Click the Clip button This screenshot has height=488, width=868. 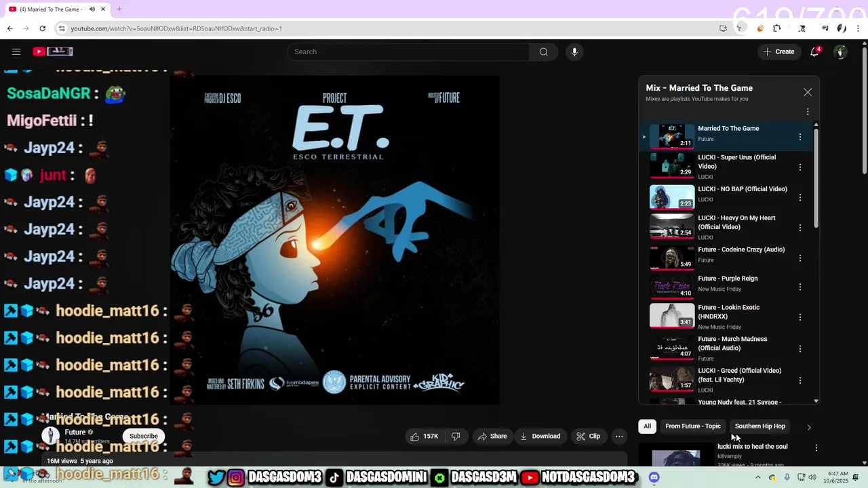tap(589, 436)
